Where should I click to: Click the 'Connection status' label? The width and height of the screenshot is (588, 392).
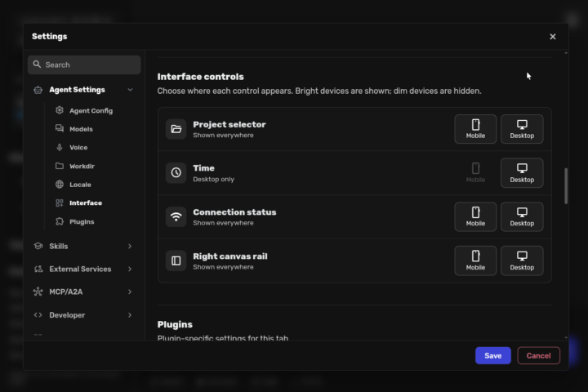[234, 212]
